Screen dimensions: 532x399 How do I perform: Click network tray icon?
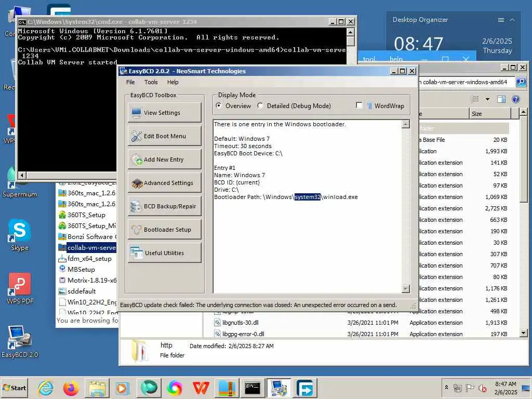pyautogui.click(x=458, y=388)
